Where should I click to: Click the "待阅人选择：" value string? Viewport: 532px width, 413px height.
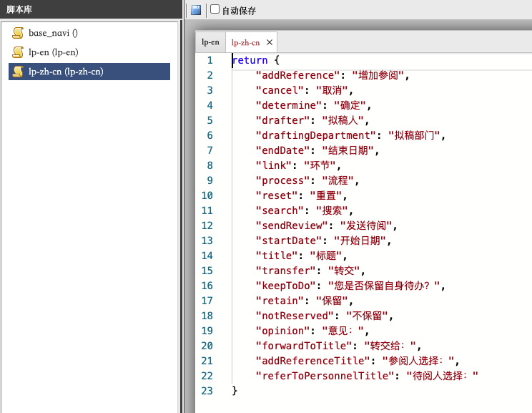coord(443,376)
